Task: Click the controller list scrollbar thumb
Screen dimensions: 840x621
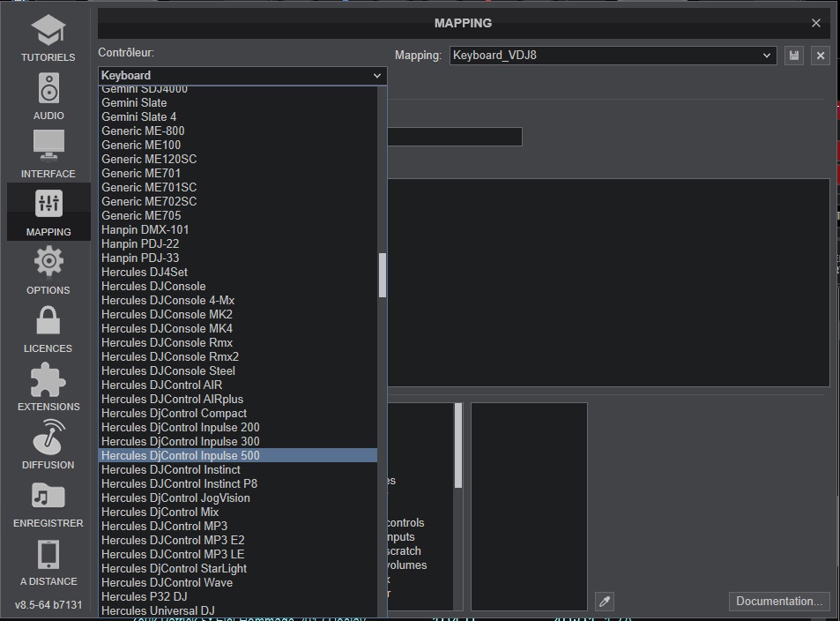Action: click(383, 274)
